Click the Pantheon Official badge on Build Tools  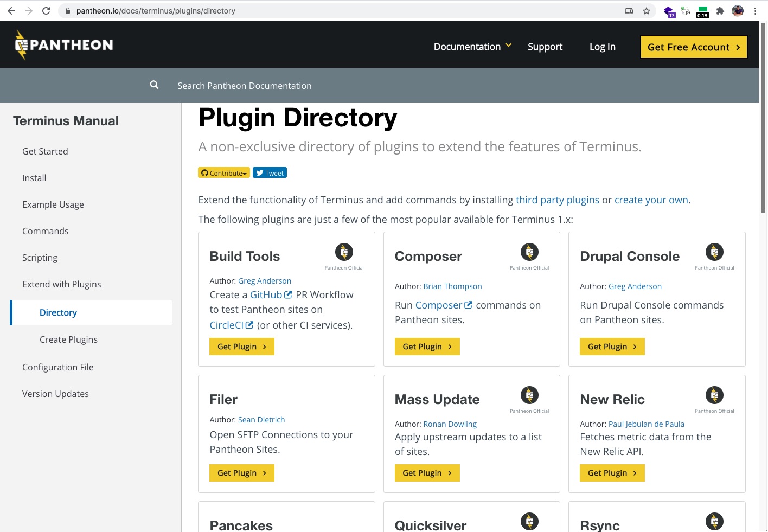pos(344,256)
